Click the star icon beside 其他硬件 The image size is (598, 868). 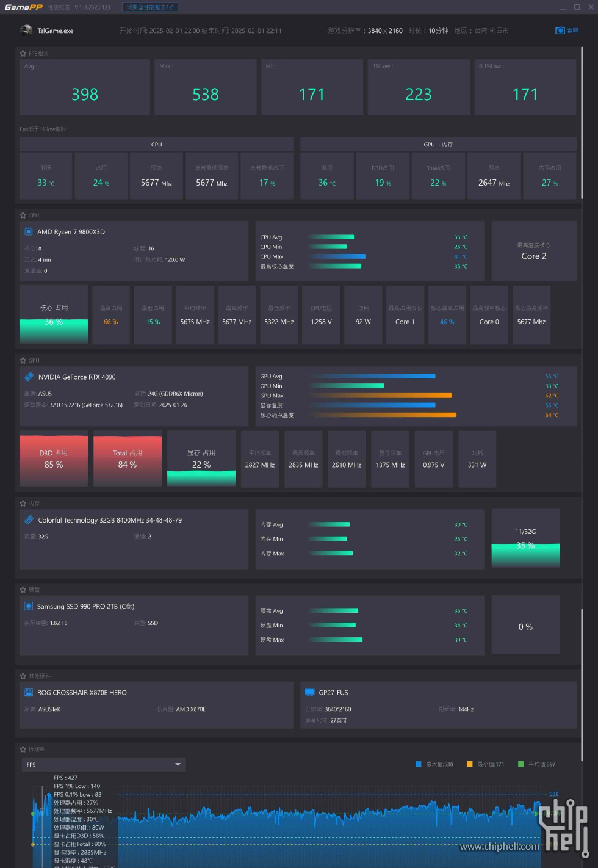23,676
